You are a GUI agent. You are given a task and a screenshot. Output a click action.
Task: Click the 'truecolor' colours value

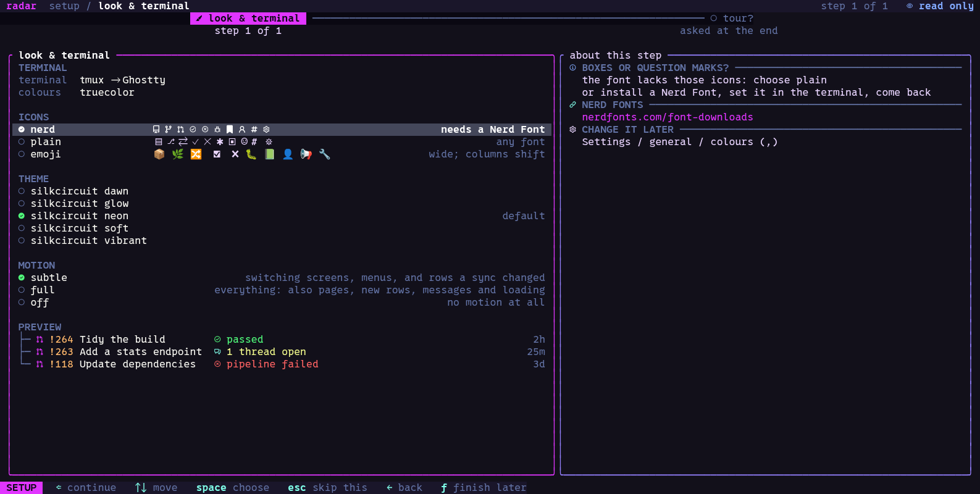(107, 93)
